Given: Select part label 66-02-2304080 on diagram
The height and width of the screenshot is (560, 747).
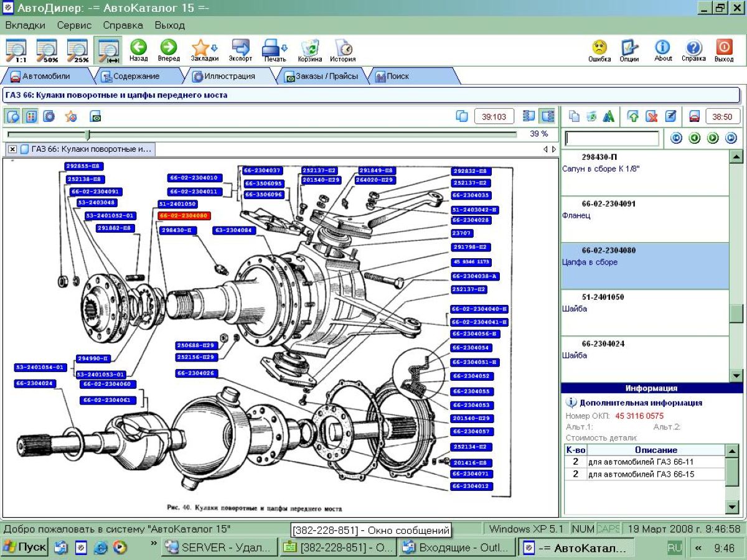Looking at the screenshot, I should pyautogui.click(x=184, y=216).
